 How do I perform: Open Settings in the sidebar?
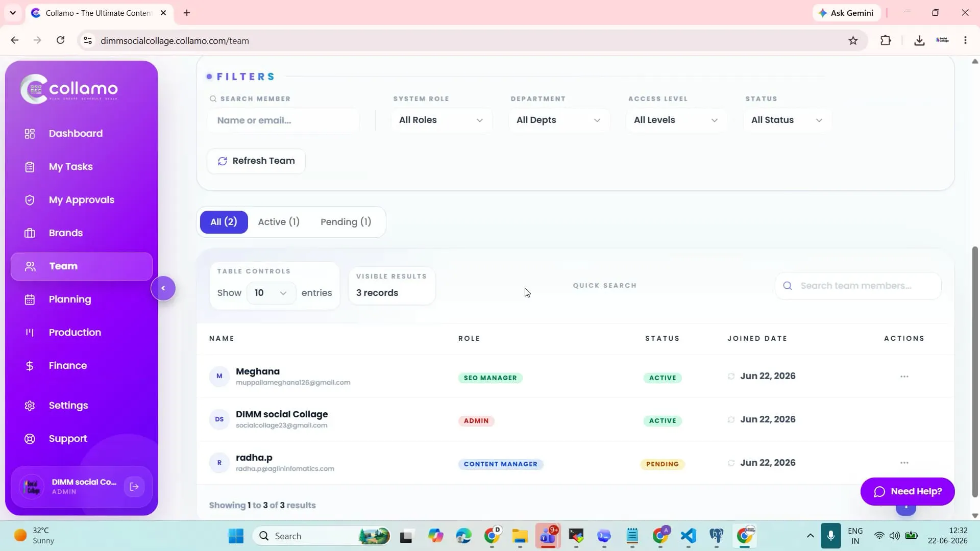82,405
